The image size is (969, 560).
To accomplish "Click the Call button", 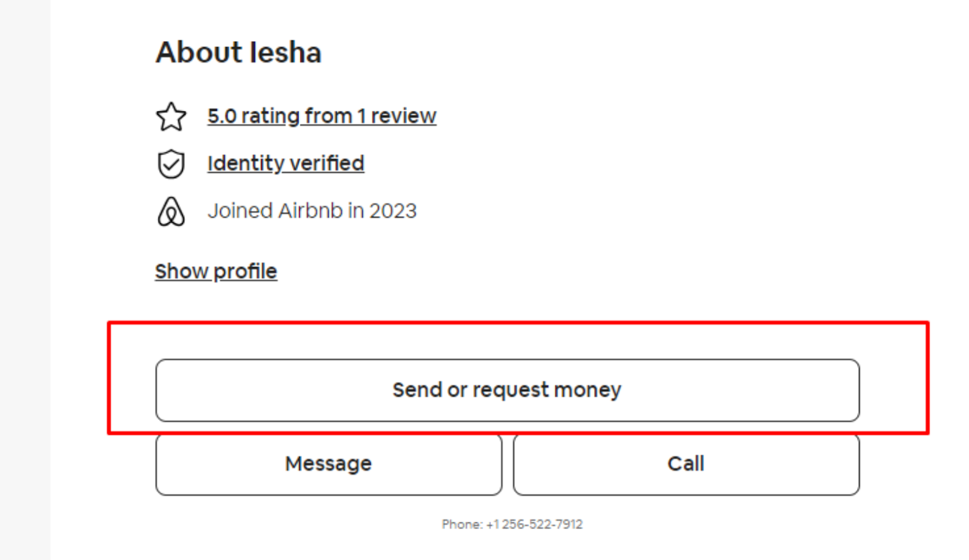I will click(686, 464).
